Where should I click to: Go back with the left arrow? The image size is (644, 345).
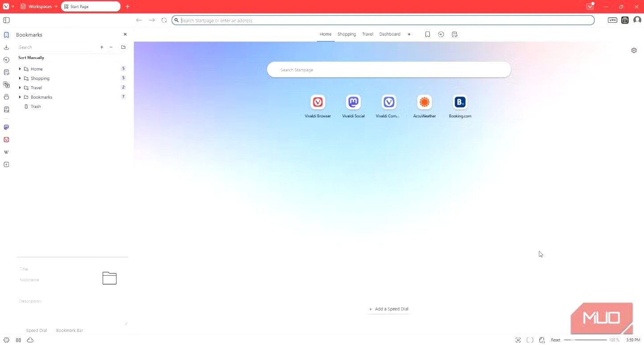(139, 20)
